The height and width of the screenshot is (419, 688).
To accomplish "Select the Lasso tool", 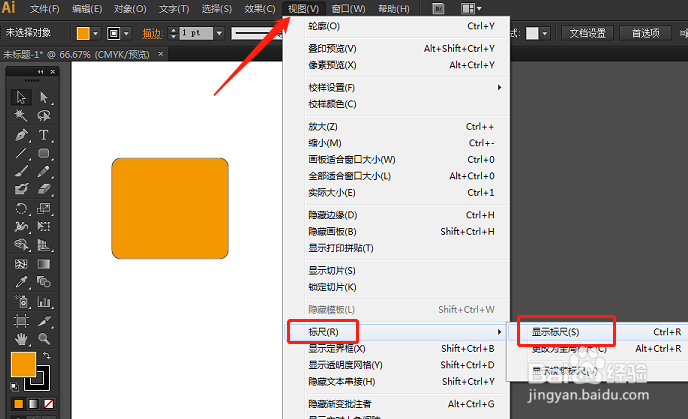I will click(43, 116).
